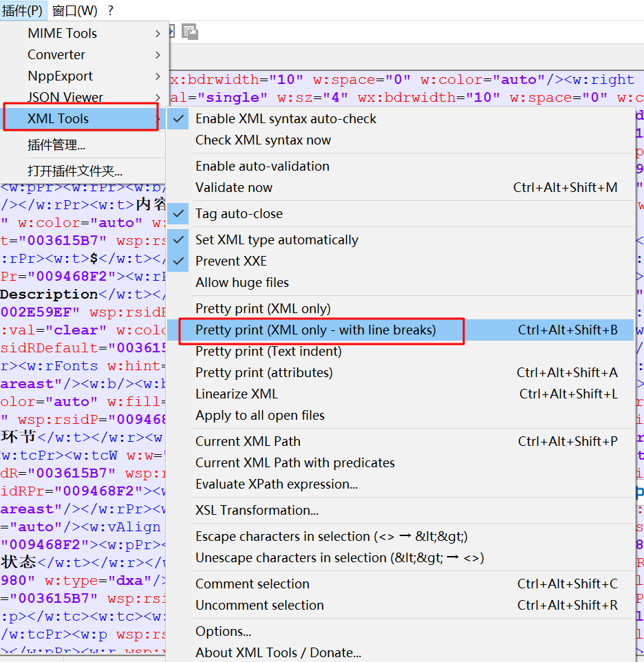Expand the MIME Tools submenu arrow
Viewport: 644px width, 662px height.
pyautogui.click(x=158, y=33)
